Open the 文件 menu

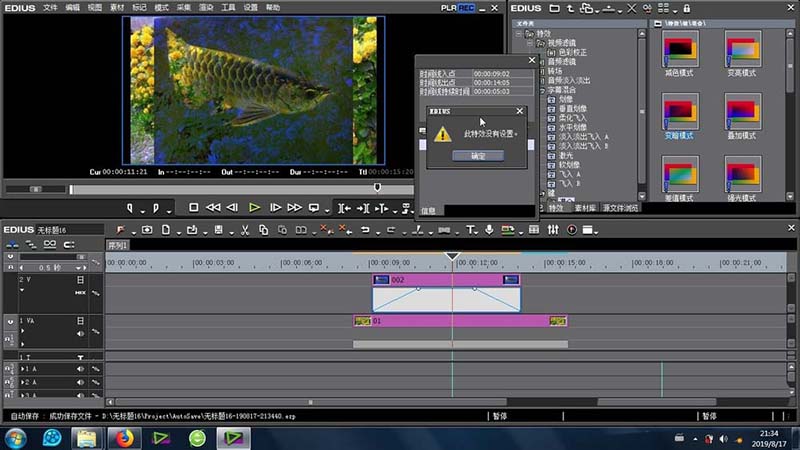(x=50, y=7)
